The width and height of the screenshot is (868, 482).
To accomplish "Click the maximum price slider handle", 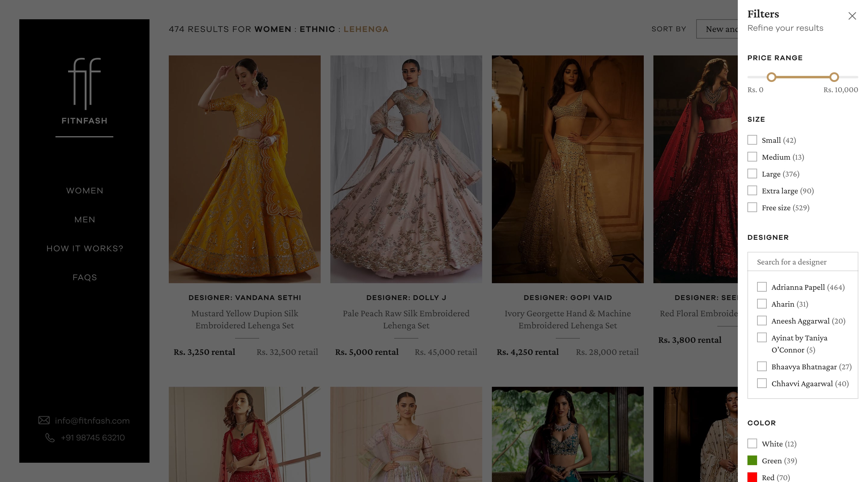I will coord(834,77).
